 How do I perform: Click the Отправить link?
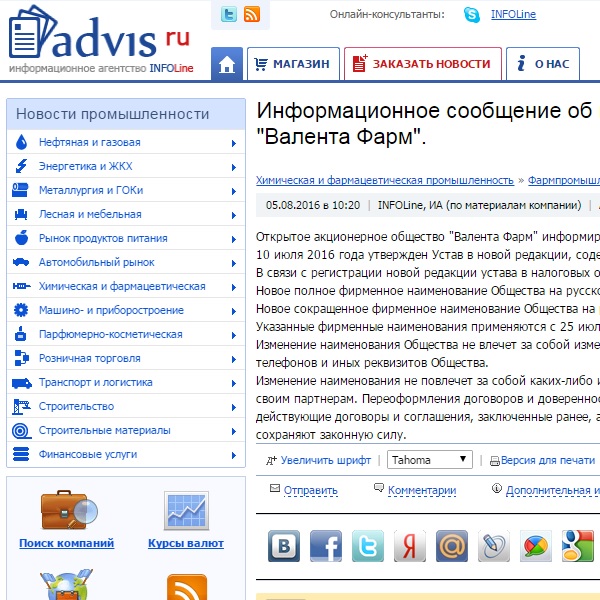[311, 490]
